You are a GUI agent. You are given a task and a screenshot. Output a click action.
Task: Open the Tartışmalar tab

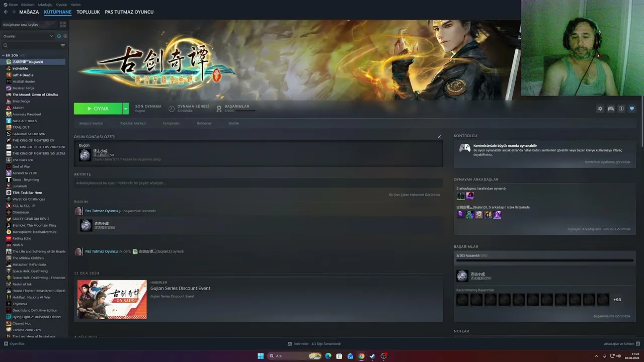[171, 123]
